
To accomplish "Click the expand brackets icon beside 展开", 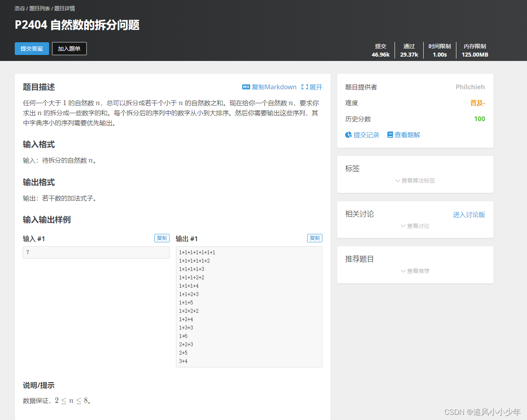I will pos(305,87).
